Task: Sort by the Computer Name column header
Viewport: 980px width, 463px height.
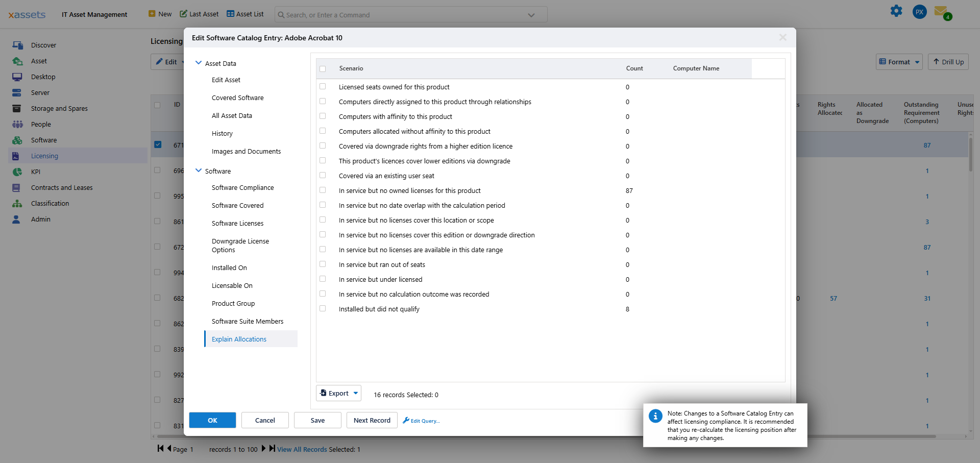Action: pyautogui.click(x=696, y=68)
